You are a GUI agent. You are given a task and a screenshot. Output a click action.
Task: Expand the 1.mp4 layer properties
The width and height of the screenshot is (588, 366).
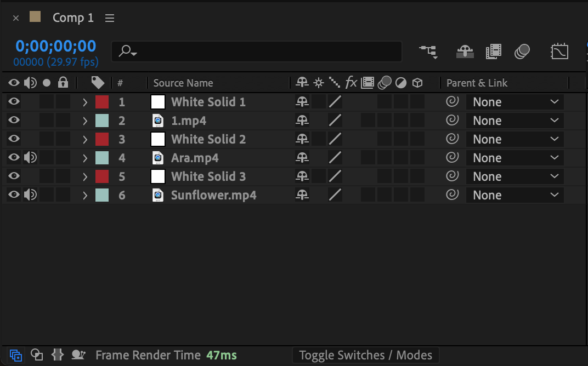[85, 121]
